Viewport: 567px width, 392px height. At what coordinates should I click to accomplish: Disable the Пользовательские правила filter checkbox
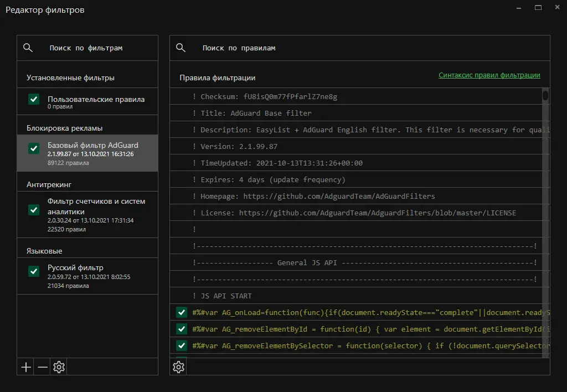click(34, 99)
